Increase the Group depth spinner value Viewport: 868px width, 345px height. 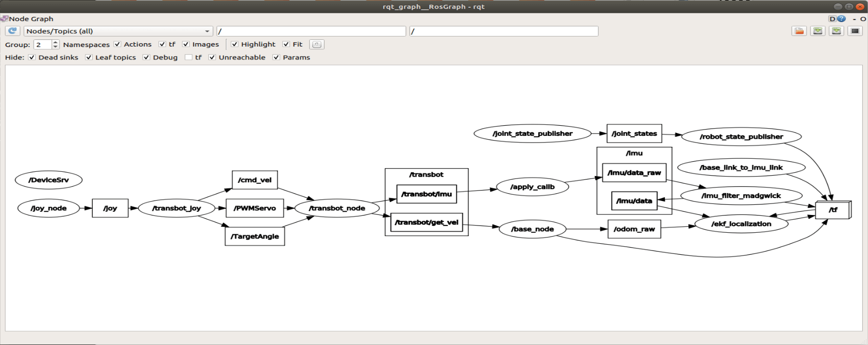click(56, 42)
